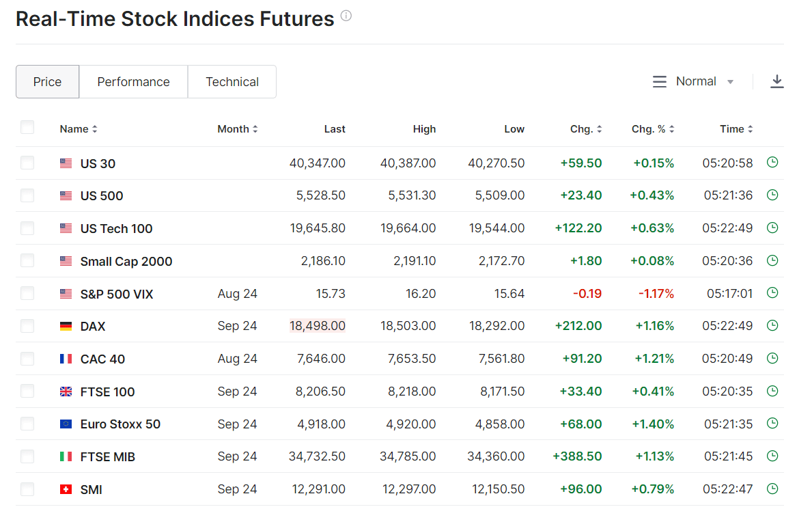Open the DAX futures link
The image size is (812, 507).
point(93,327)
